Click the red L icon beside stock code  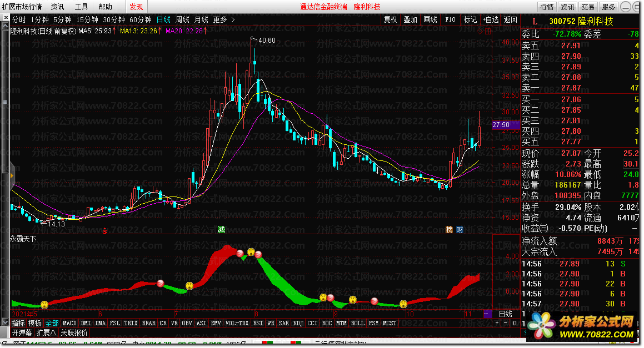(x=535, y=21)
